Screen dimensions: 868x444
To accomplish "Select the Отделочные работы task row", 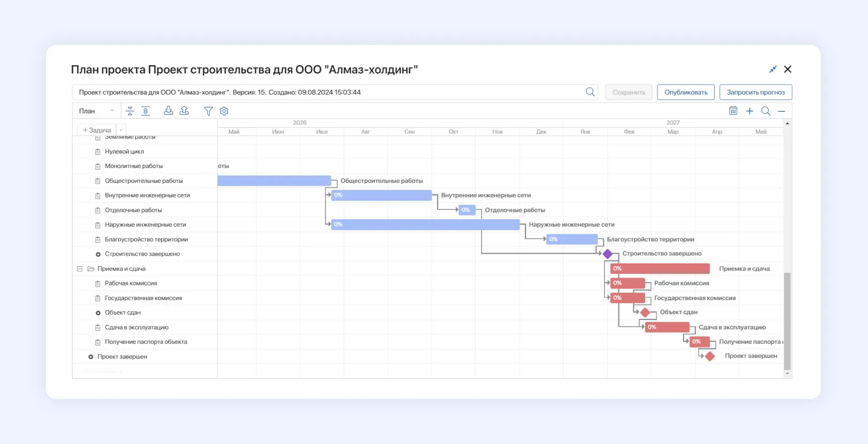I will coord(133,210).
